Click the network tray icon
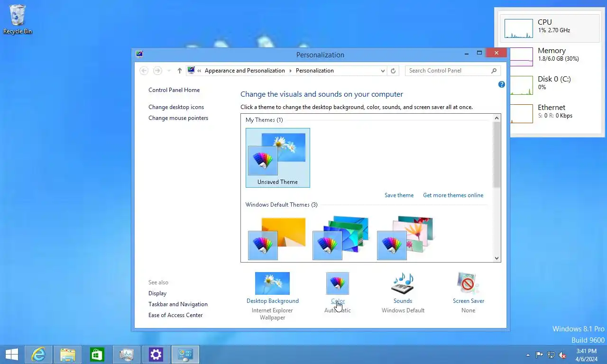 click(551, 355)
